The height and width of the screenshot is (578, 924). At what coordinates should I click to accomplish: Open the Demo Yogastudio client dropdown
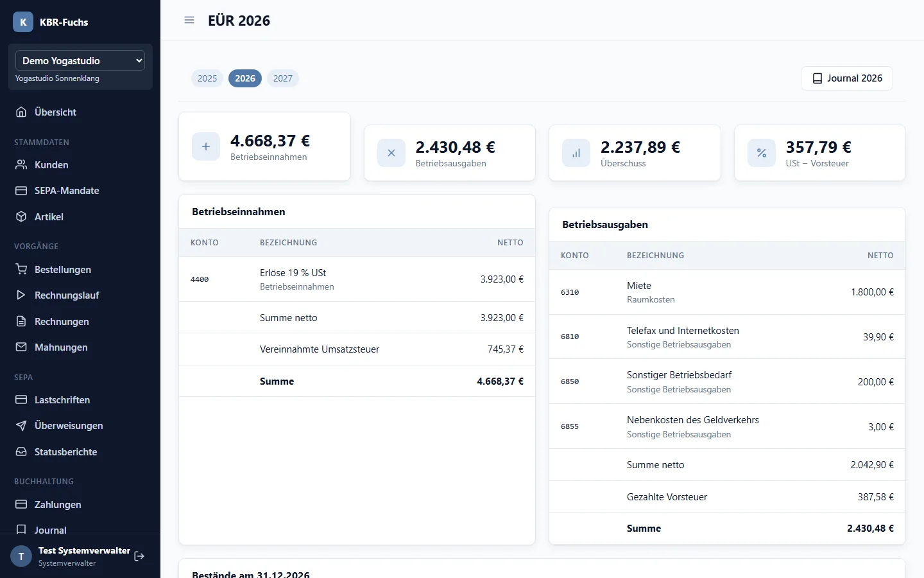coord(80,60)
